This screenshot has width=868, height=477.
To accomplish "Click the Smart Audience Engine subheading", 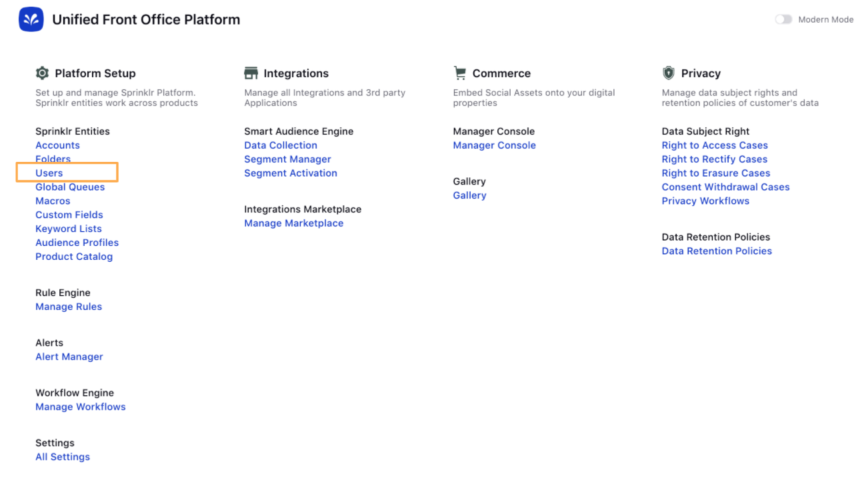I will coord(299,131).
